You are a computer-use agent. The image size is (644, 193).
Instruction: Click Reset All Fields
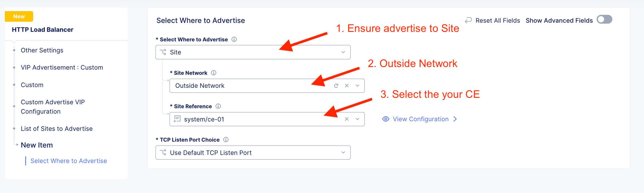[x=497, y=21]
